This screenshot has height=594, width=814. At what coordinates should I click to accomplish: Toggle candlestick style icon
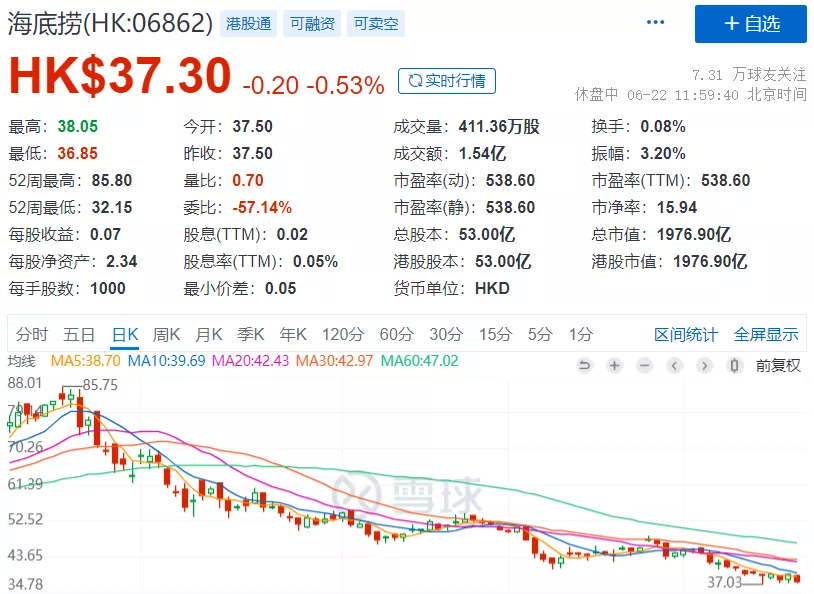point(735,366)
